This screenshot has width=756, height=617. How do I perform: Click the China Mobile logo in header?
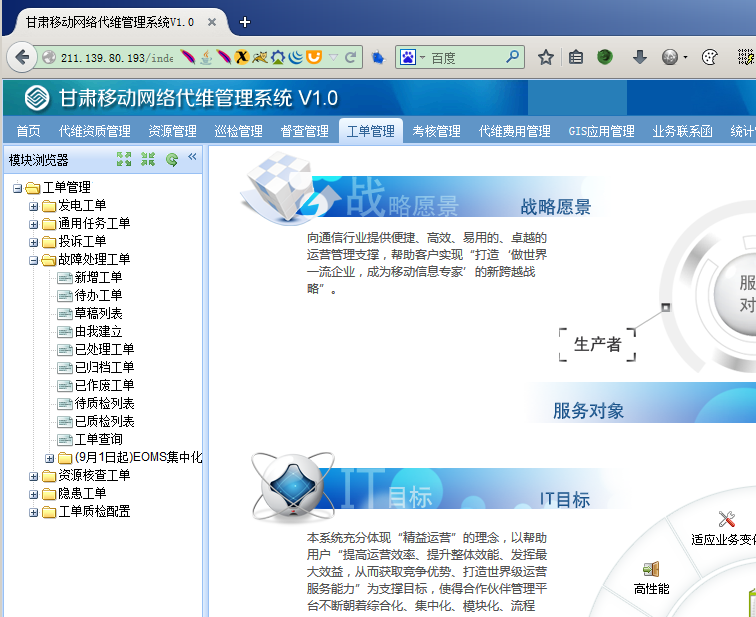point(37,98)
